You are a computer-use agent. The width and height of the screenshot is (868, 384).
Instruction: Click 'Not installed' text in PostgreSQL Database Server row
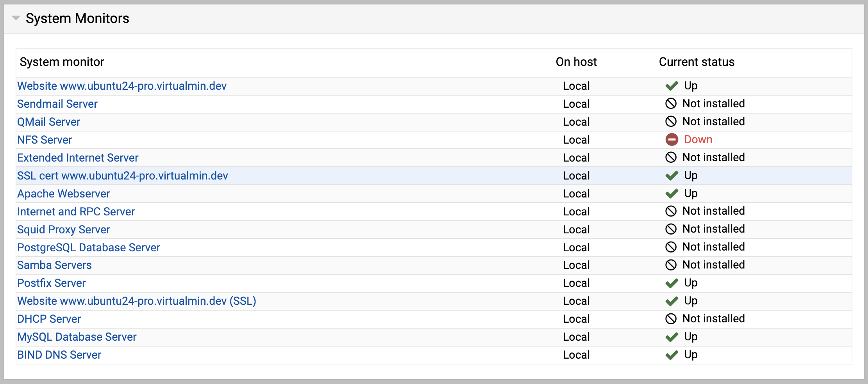714,247
